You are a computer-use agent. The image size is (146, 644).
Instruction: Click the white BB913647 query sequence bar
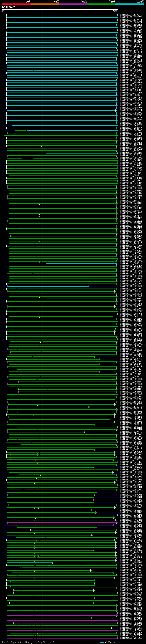[60, 9]
